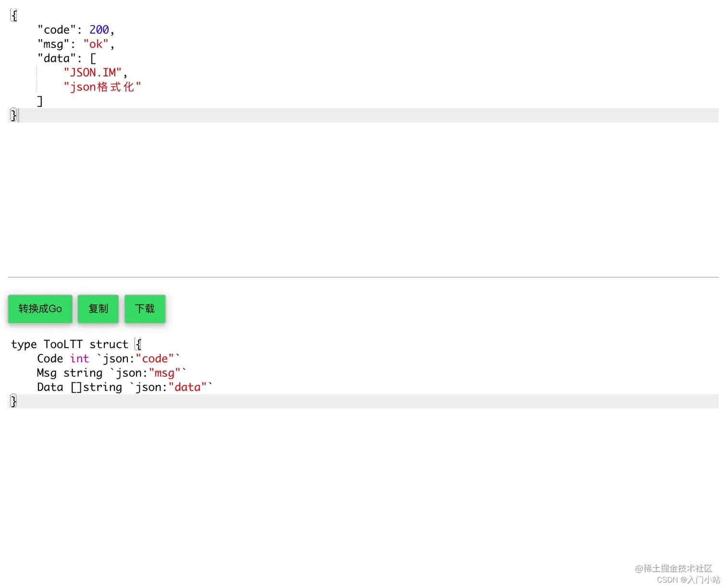Click the "data" key in JSON input
Image resolution: width=727 pixels, height=588 pixels.
coord(57,59)
